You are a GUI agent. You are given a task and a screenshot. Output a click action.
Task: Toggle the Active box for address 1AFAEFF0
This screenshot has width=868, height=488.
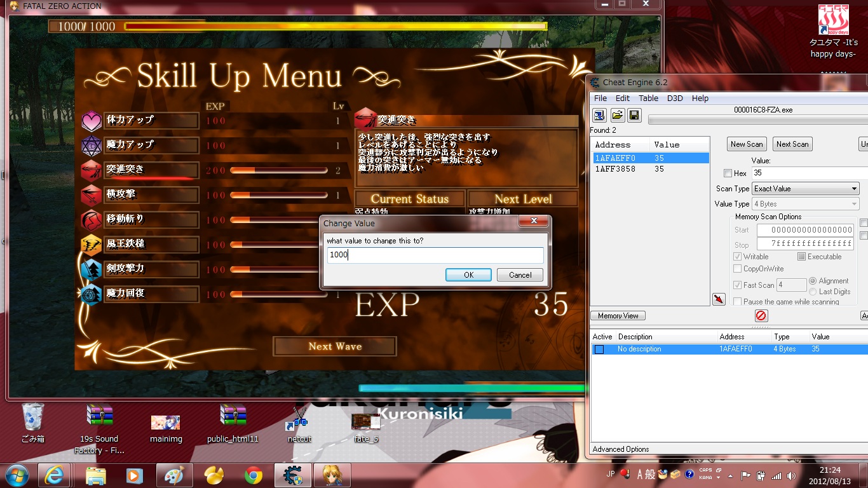coord(599,349)
